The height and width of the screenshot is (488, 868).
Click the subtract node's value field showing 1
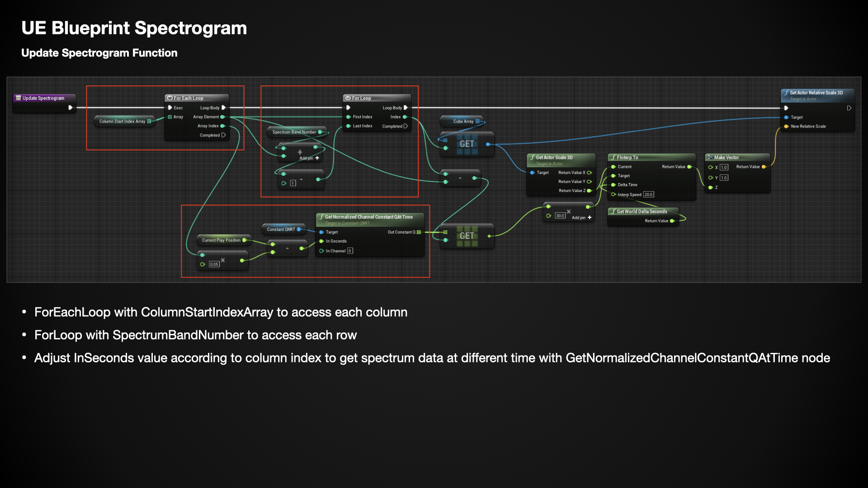(x=293, y=183)
